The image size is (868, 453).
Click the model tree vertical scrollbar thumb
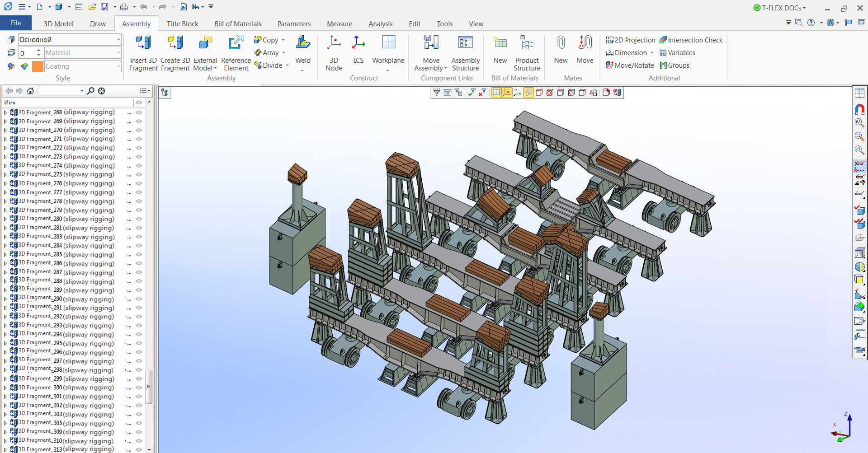pyautogui.click(x=149, y=387)
